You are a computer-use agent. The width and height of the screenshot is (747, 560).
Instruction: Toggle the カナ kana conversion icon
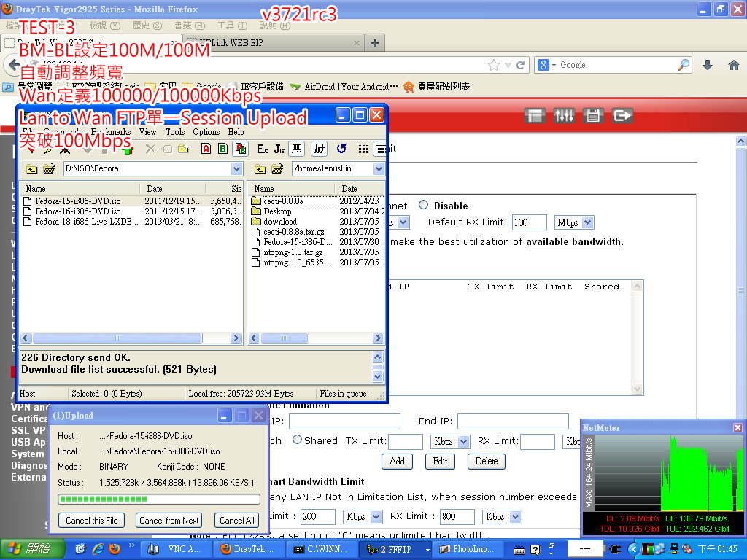pos(319,149)
